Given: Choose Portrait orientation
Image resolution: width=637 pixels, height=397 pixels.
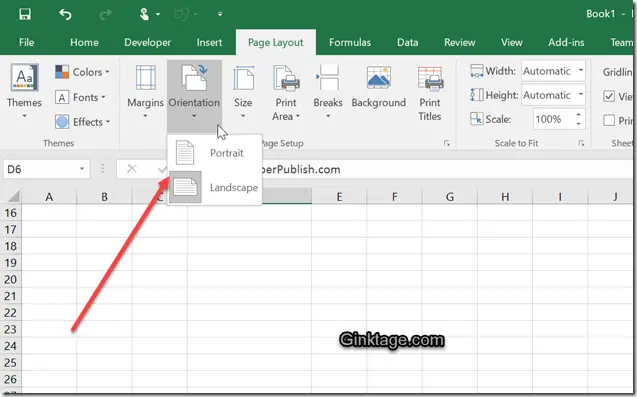Looking at the screenshot, I should tap(214, 153).
